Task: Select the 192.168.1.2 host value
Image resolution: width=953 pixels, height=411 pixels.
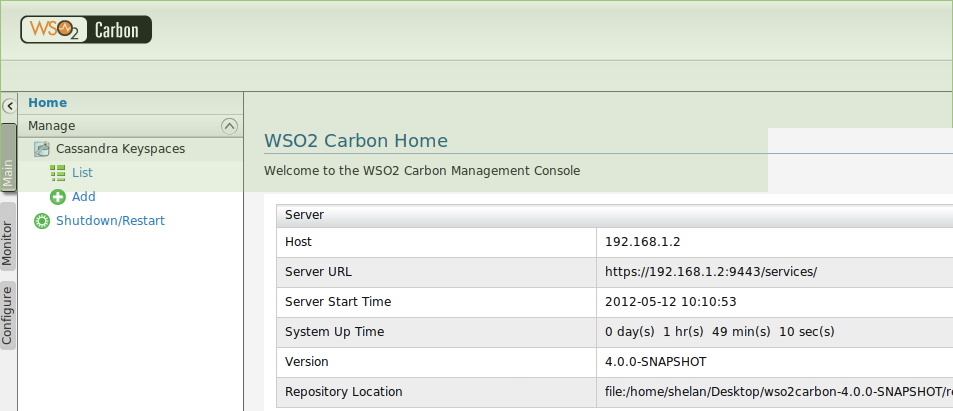Action: [x=642, y=242]
